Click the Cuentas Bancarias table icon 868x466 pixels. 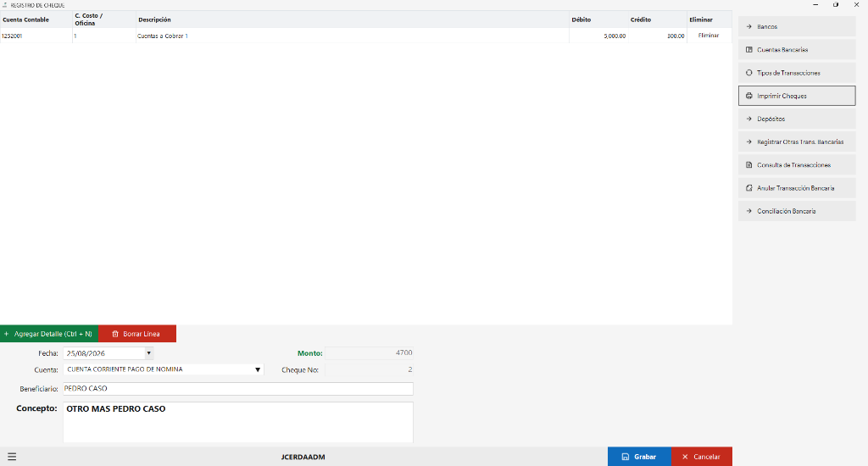749,50
